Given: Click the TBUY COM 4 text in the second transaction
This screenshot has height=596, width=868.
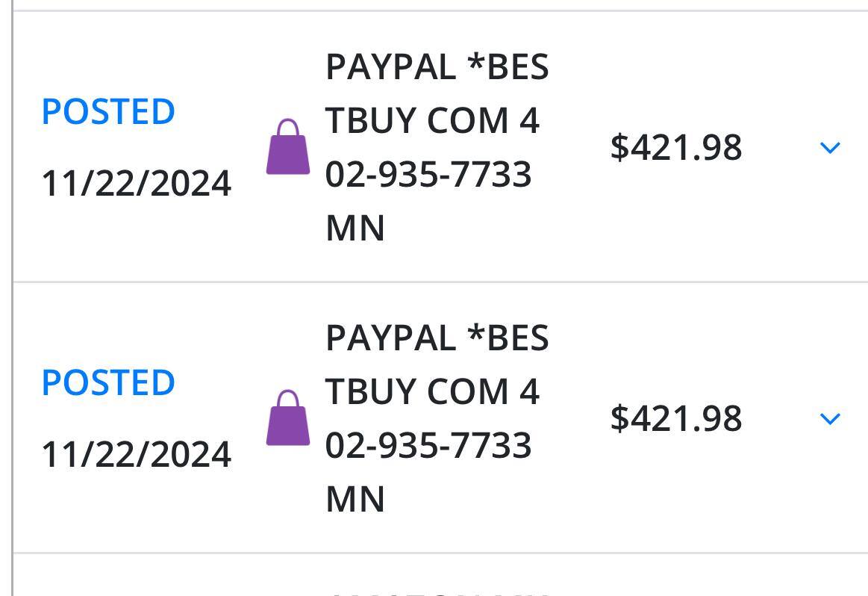Looking at the screenshot, I should (x=432, y=391).
